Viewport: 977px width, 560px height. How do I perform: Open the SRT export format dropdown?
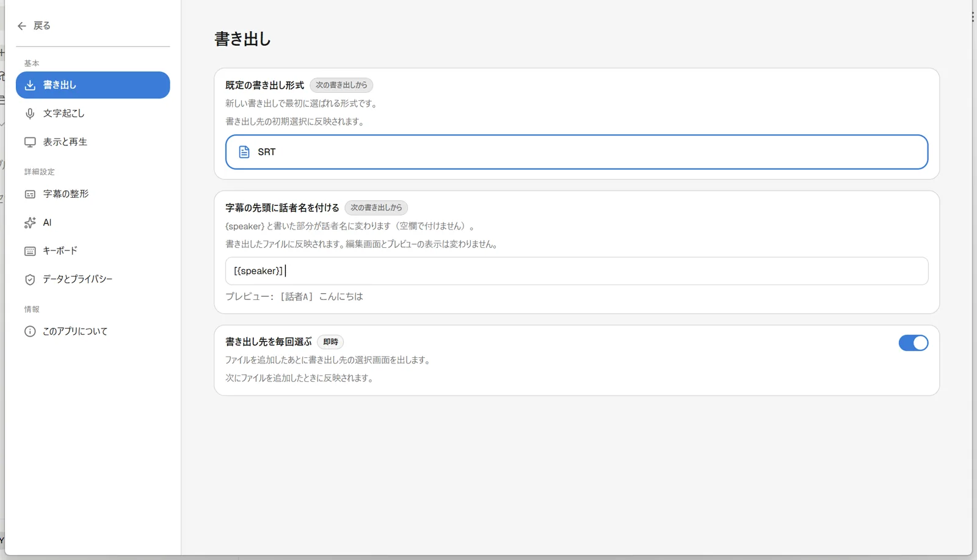[576, 152]
